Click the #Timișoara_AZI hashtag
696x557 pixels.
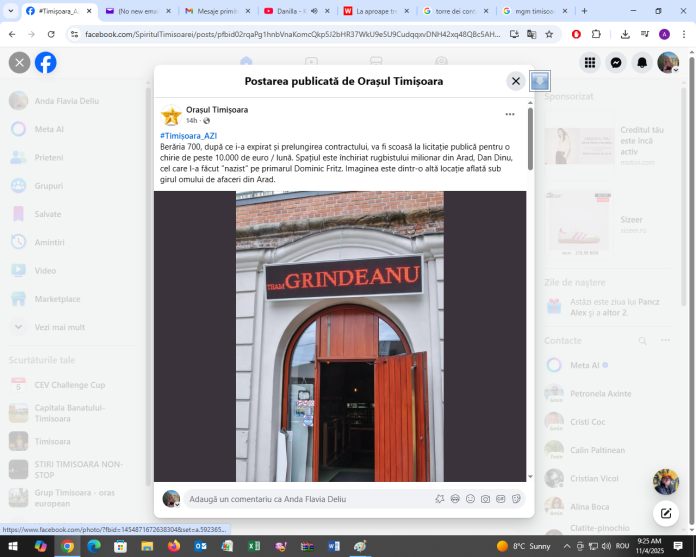[188, 136]
